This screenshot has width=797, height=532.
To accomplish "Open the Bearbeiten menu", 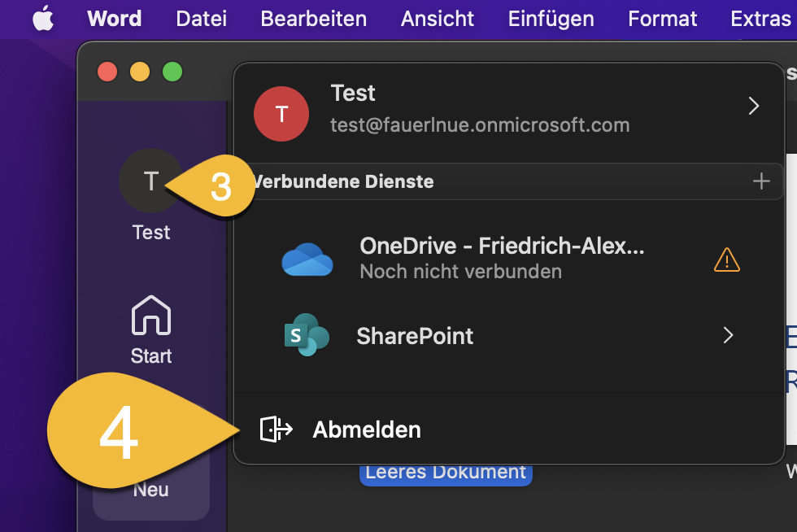I will [x=313, y=19].
